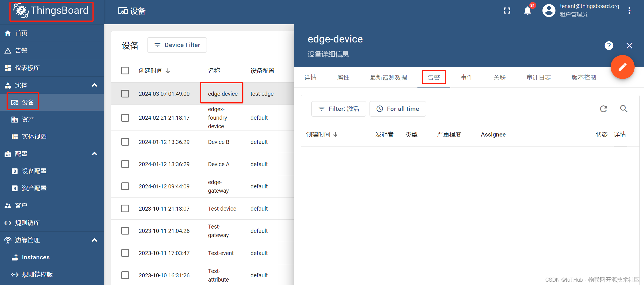Toggle select-all checkbox in device table header
Viewport: 644px width, 285px height.
(x=125, y=70)
